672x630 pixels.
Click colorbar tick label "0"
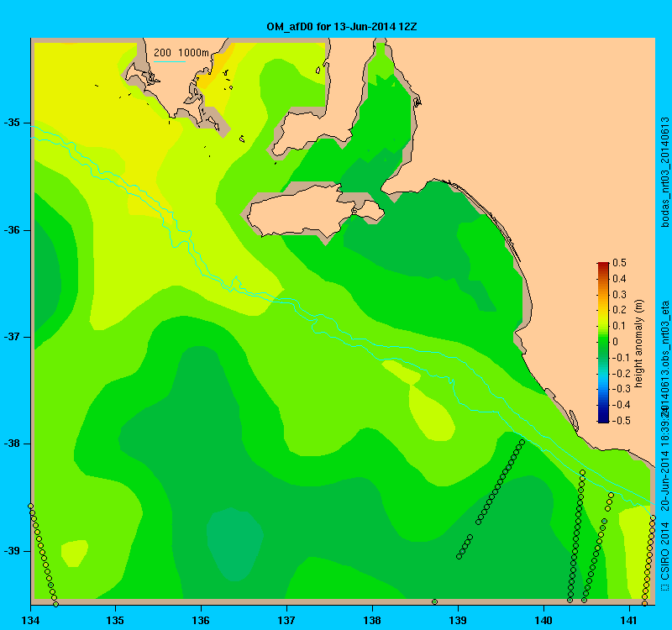click(x=616, y=342)
